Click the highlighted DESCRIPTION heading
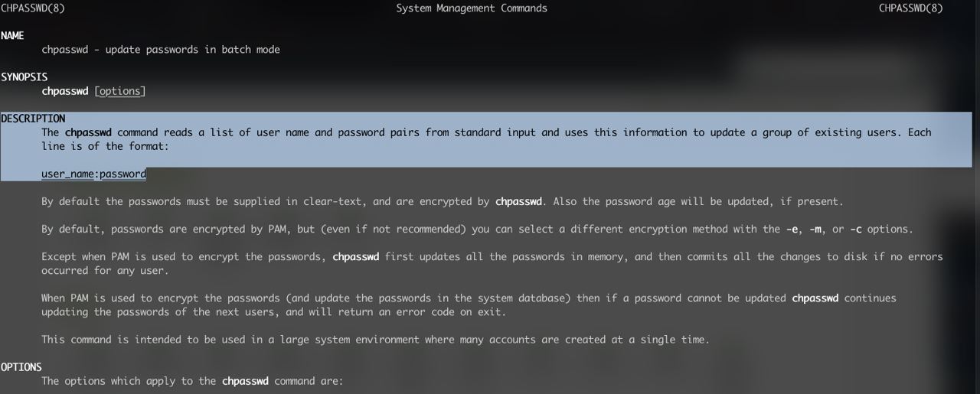Screen dimensions: 980x394 pyautogui.click(x=33, y=119)
